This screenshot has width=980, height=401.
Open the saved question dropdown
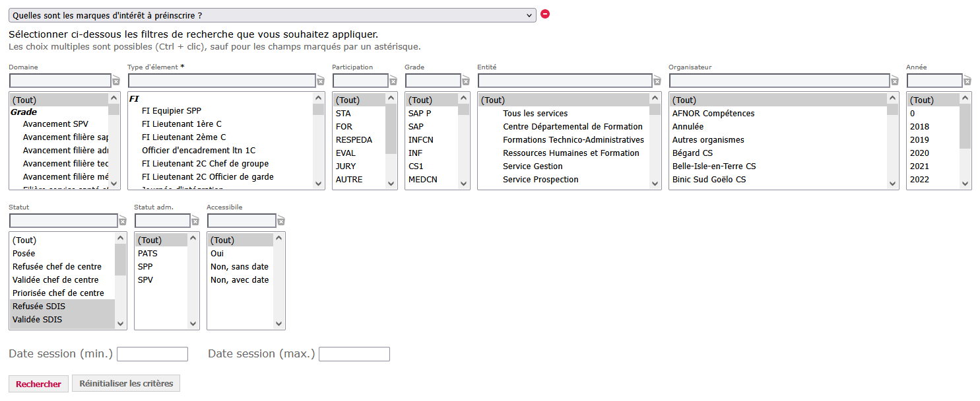pyautogui.click(x=273, y=15)
